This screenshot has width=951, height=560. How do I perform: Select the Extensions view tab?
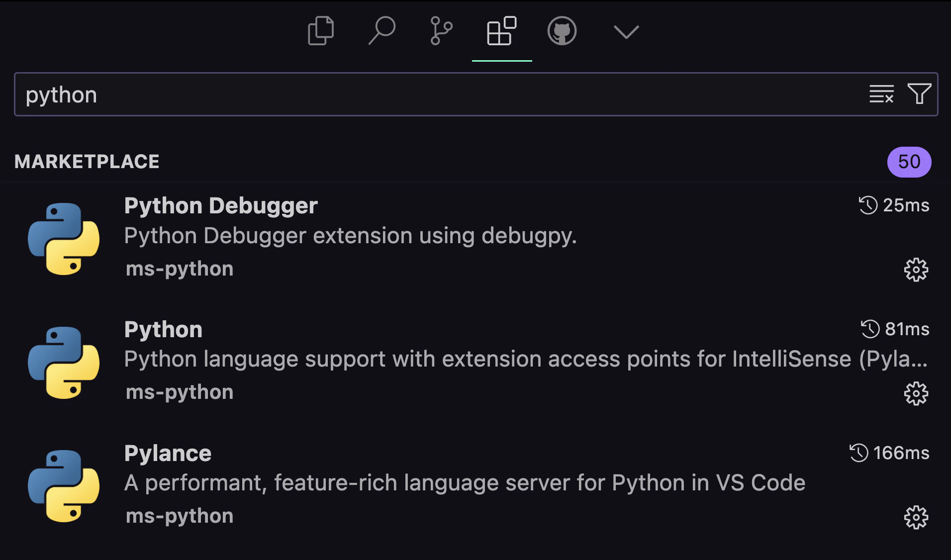click(501, 31)
